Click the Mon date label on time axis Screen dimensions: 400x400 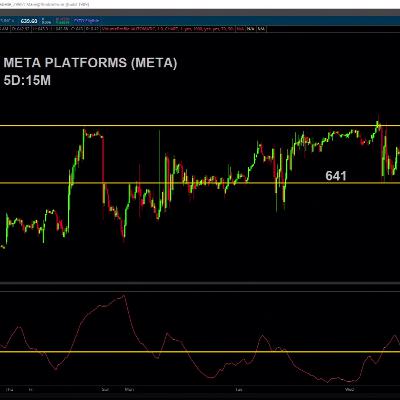click(x=129, y=389)
